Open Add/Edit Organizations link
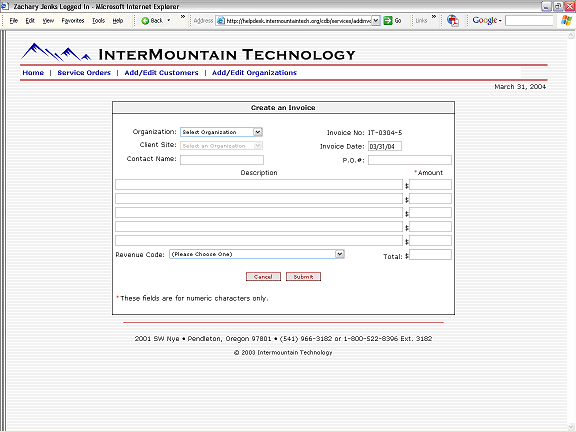 pyautogui.click(x=254, y=73)
